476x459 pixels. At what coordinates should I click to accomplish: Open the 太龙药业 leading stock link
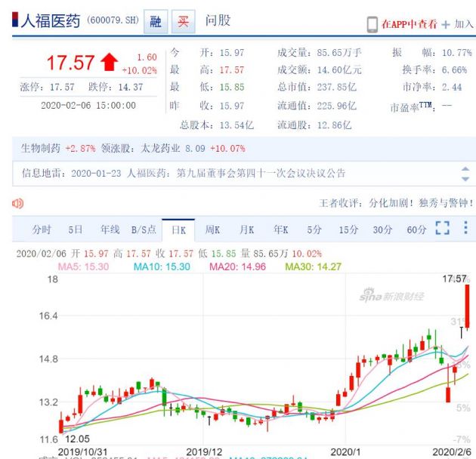coord(160,149)
